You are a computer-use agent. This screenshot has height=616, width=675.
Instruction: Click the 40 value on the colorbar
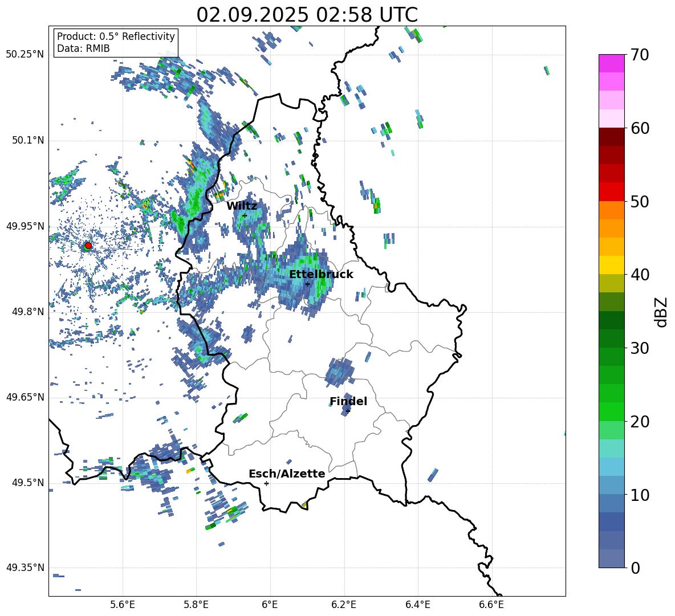click(639, 275)
